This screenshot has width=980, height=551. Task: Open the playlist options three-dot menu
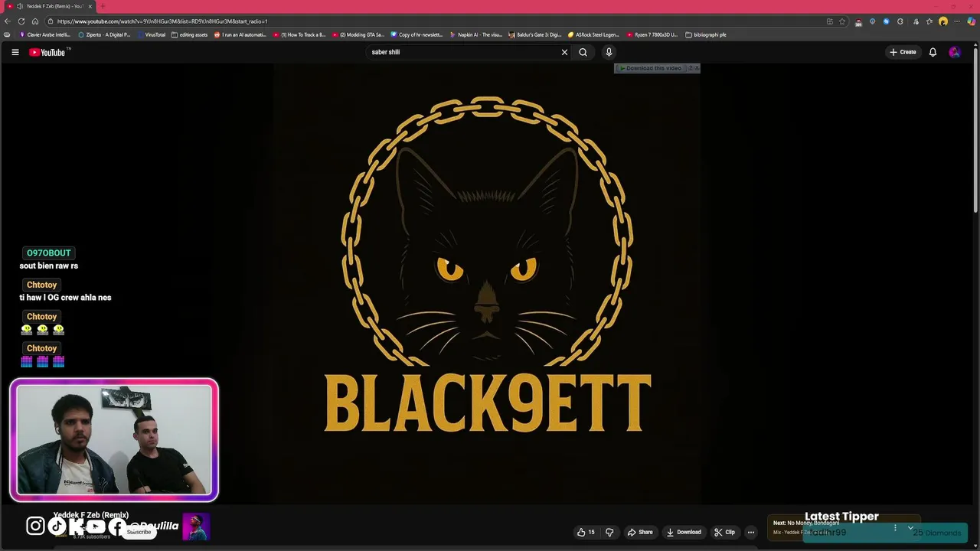(895, 527)
